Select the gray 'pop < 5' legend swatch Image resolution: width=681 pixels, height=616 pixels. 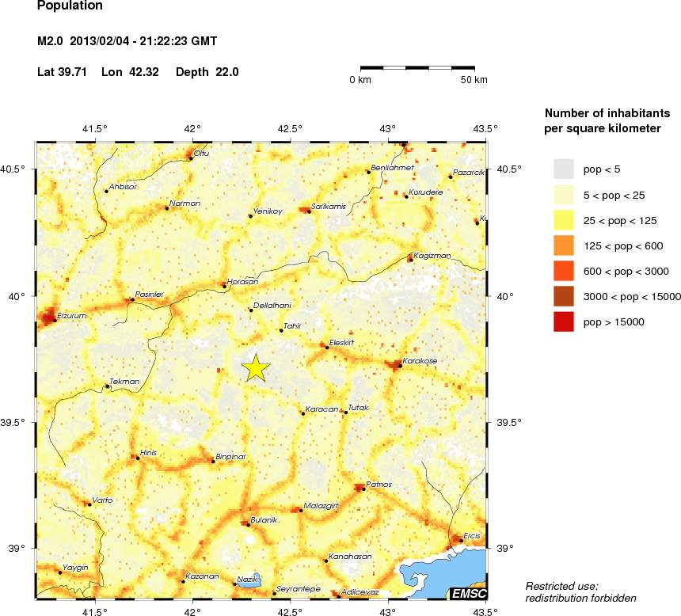[563, 168]
